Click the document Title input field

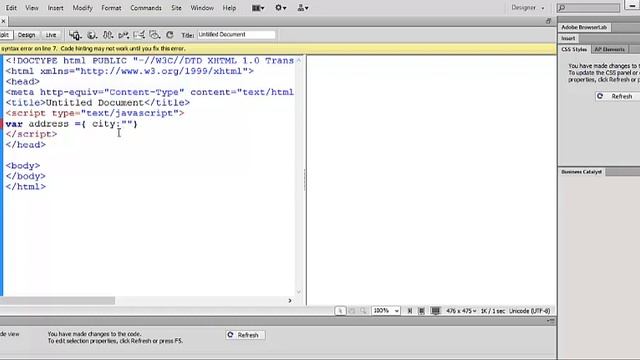236,35
